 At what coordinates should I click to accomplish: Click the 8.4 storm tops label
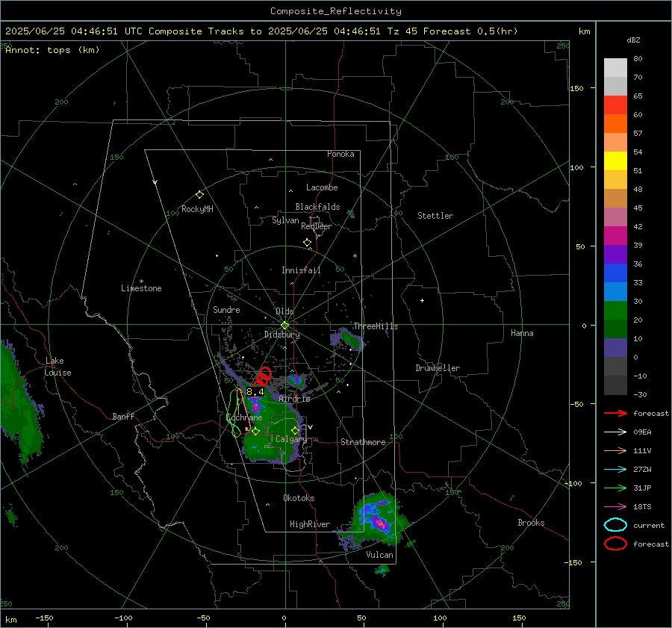click(255, 392)
